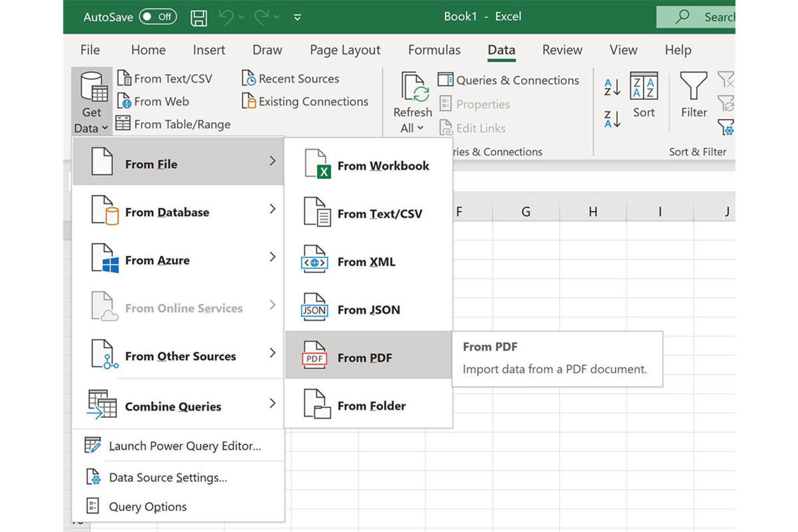Select column I header
798x532 pixels.
point(660,212)
